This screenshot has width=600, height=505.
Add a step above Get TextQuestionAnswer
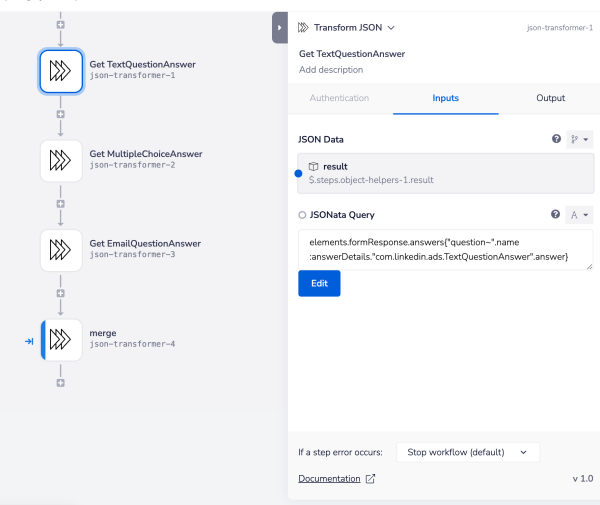pyautogui.click(x=61, y=23)
